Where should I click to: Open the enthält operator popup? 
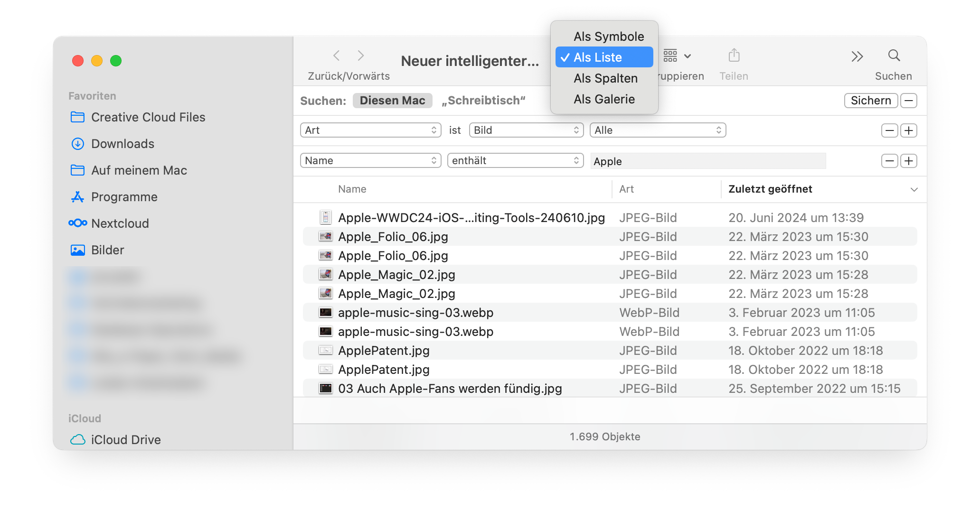pyautogui.click(x=515, y=160)
